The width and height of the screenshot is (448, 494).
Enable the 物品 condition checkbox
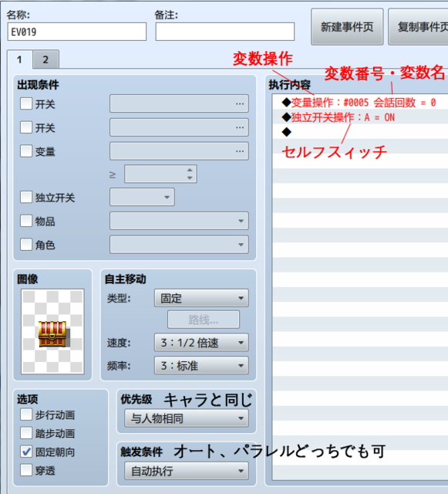coord(26,221)
